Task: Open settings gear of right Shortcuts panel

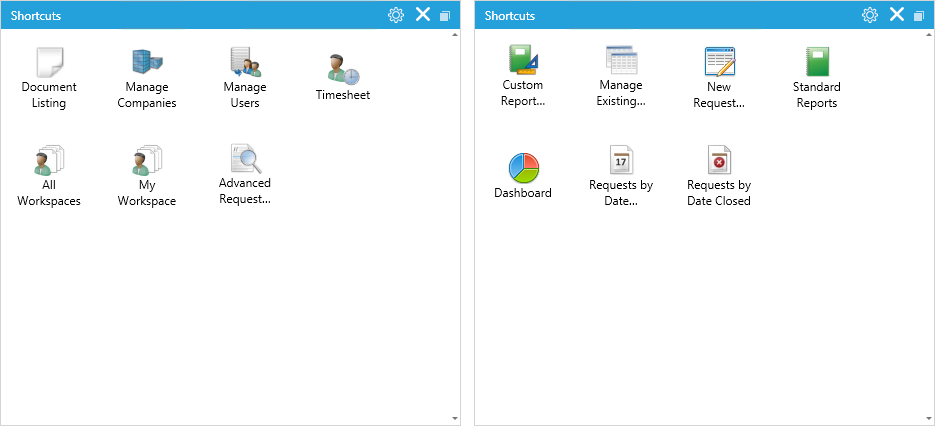Action: coord(870,15)
